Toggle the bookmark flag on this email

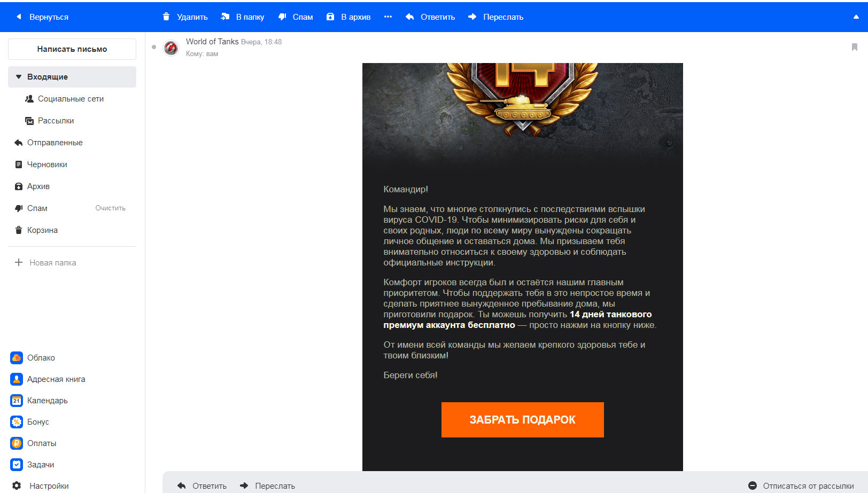coord(855,47)
